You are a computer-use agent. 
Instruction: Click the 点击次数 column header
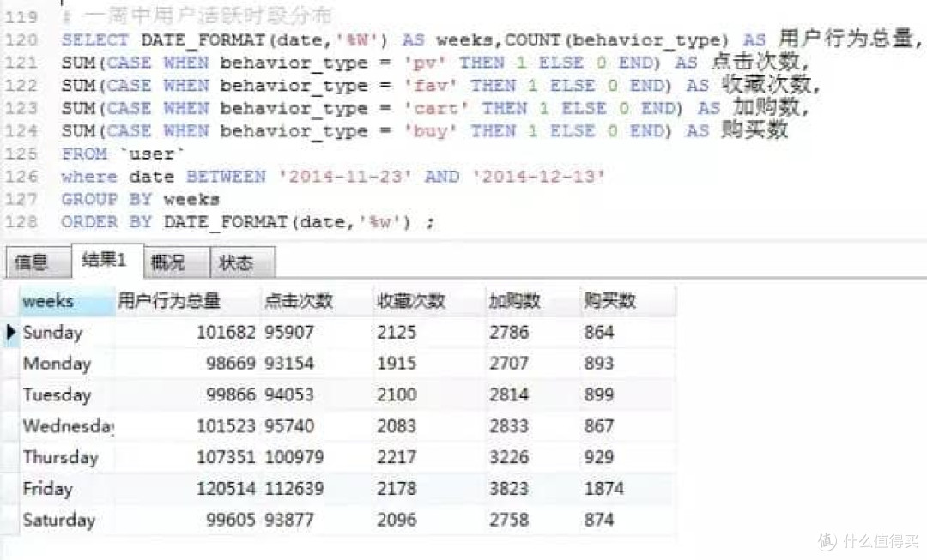click(x=316, y=301)
